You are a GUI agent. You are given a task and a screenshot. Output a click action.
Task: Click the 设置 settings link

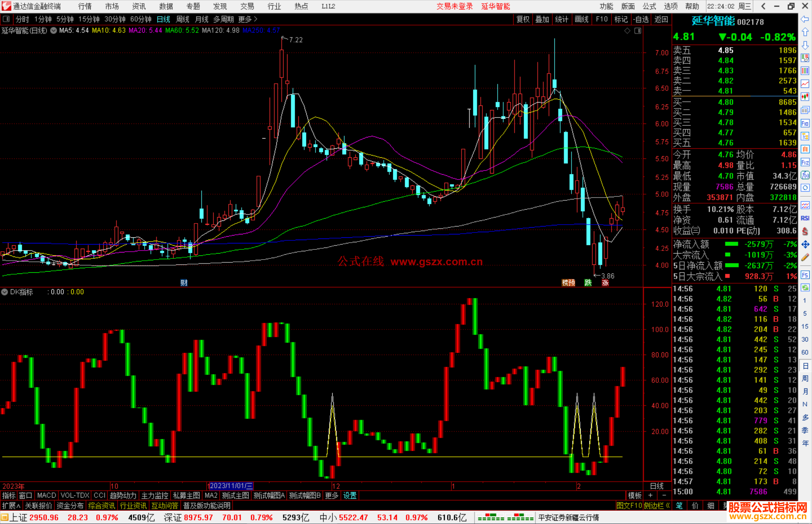tap(350, 495)
